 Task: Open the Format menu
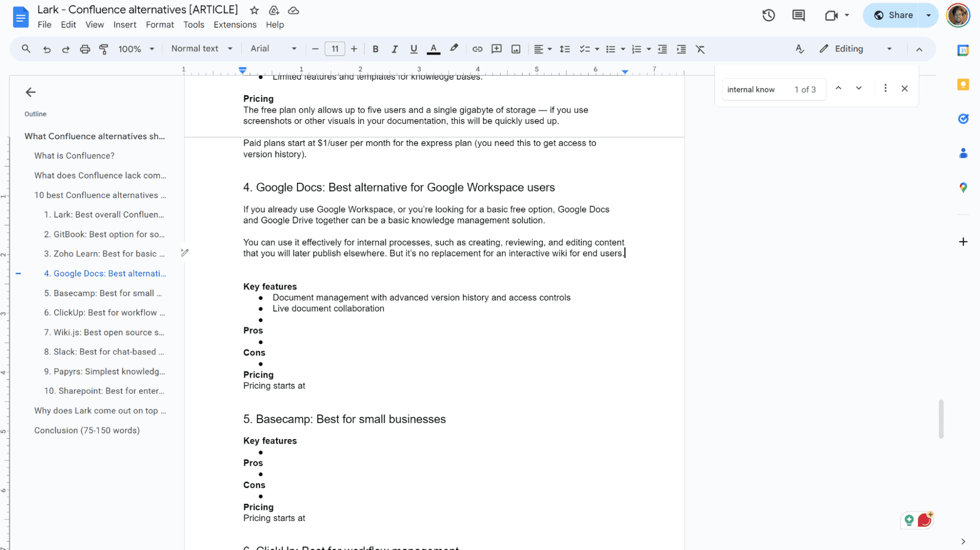click(x=160, y=25)
